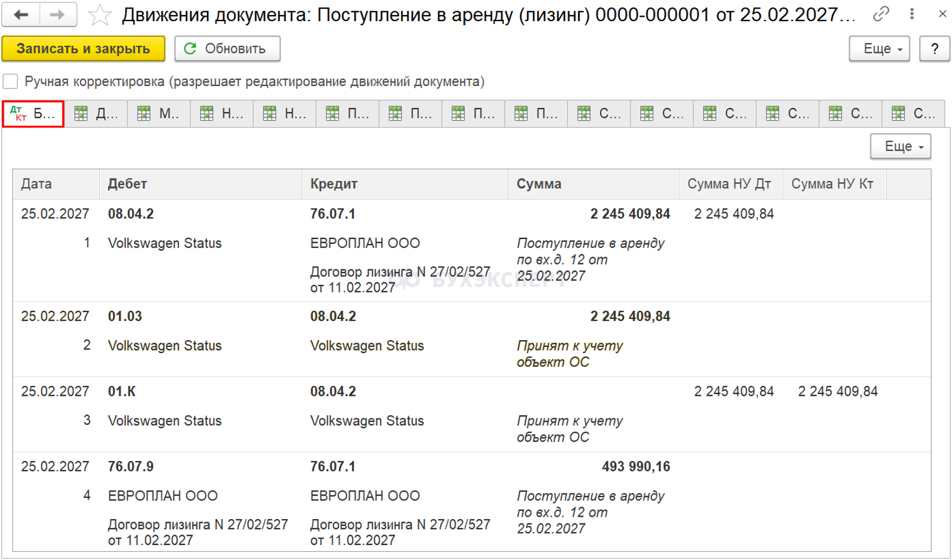Open the fourth П... register tab
The width and height of the screenshot is (952, 560).
click(x=536, y=113)
